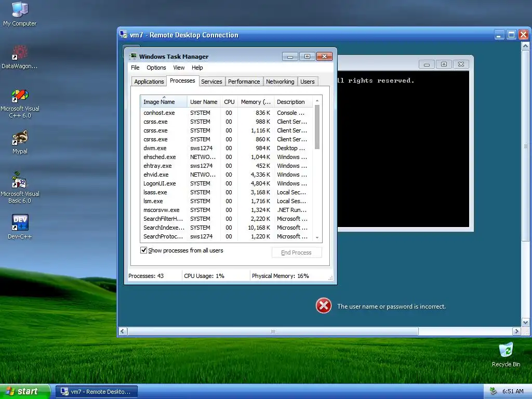Select the conhost.exe process row

[227, 113]
